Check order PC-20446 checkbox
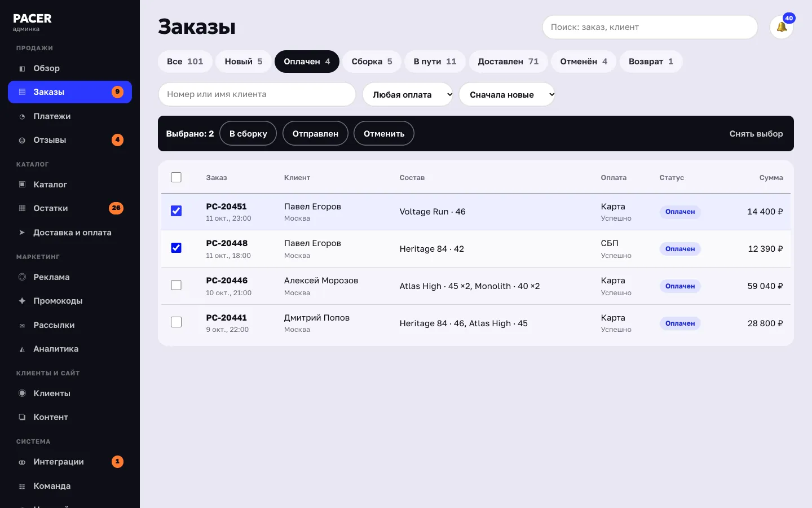The image size is (812, 508). point(176,285)
